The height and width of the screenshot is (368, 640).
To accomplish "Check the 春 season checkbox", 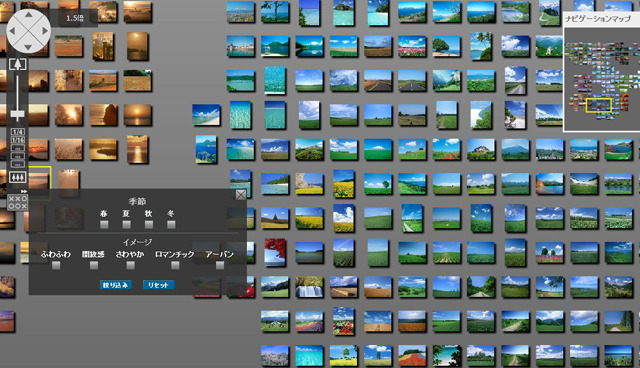I will coord(104,224).
